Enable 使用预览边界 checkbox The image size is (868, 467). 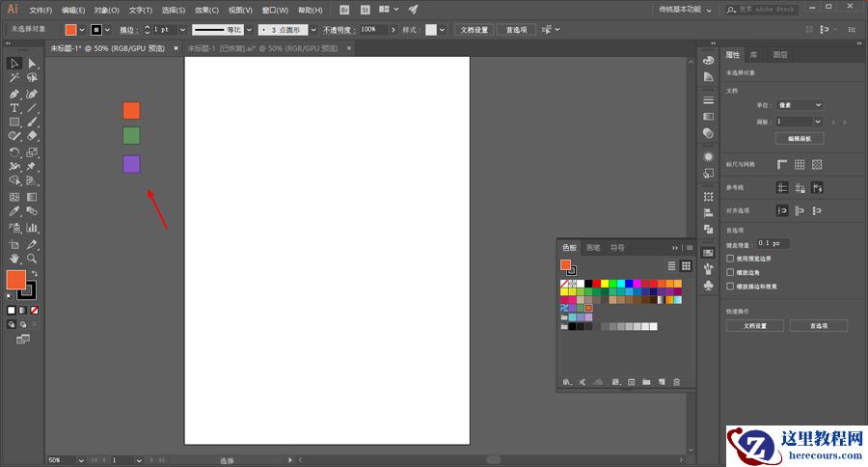click(730, 259)
